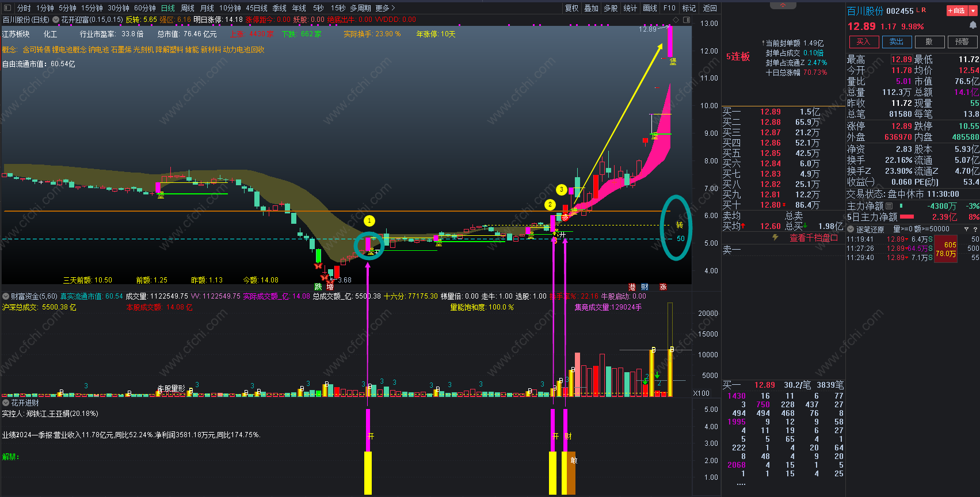Click the 买十 price 12.80 row
The width and height of the screenshot is (980, 497).
pos(782,205)
